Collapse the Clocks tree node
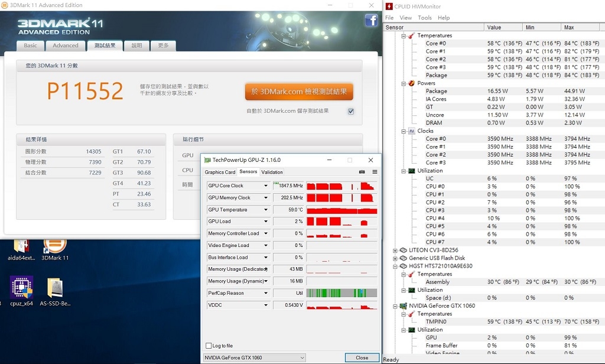This screenshot has height=364, width=605. pos(403,131)
